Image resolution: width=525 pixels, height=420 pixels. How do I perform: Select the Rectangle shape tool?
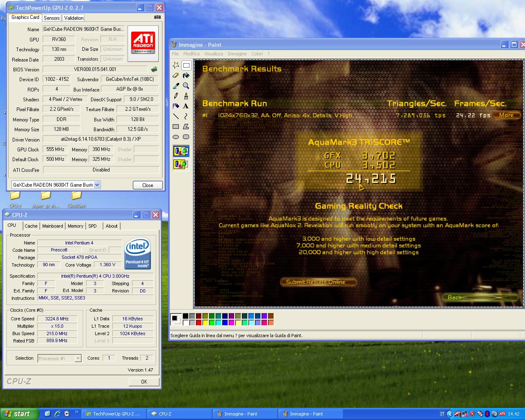coord(176,126)
